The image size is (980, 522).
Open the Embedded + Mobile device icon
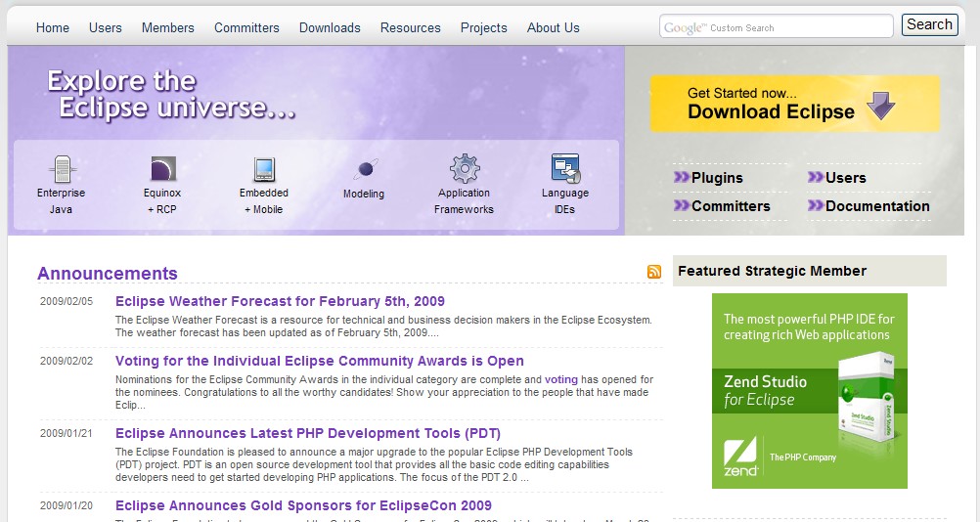264,169
